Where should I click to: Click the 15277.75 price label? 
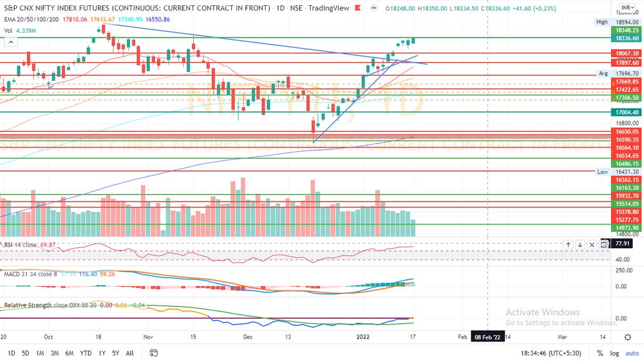pos(627,220)
